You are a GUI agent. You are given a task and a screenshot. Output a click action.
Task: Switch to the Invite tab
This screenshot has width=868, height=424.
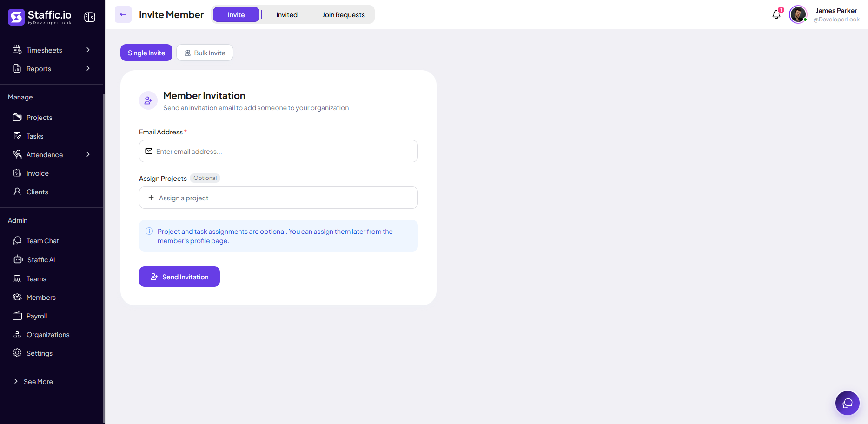click(236, 14)
